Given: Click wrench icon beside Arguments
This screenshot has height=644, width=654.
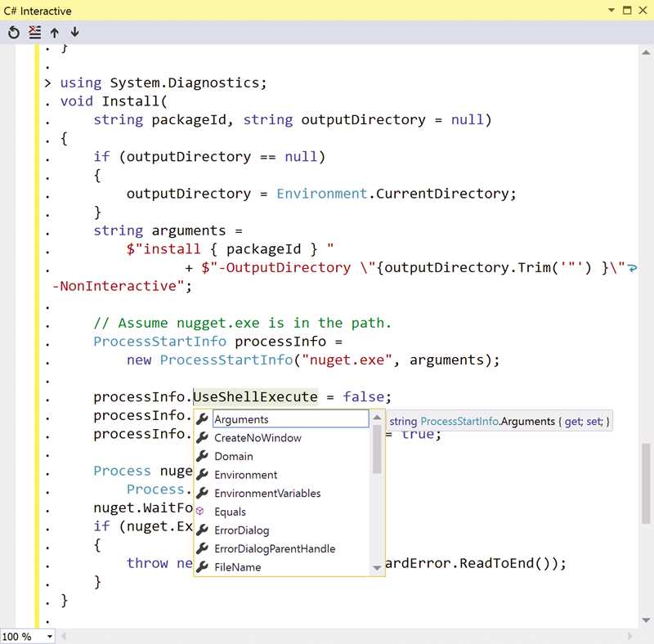Looking at the screenshot, I should [x=202, y=418].
